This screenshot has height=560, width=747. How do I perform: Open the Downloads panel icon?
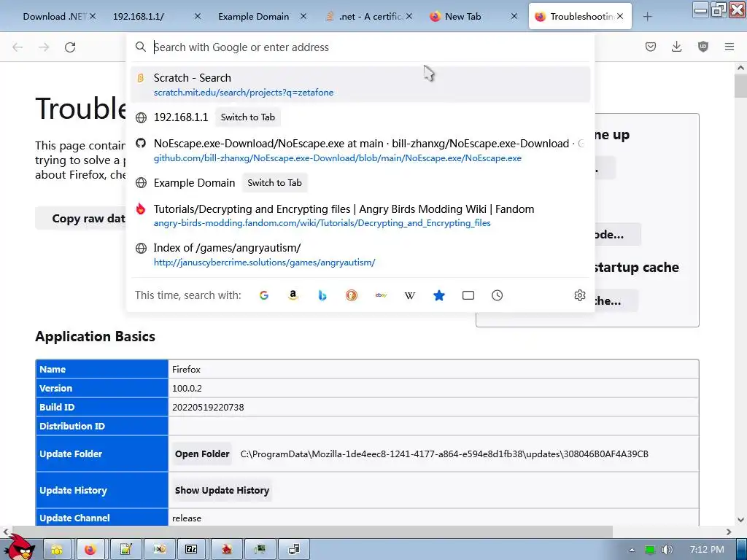coord(676,47)
